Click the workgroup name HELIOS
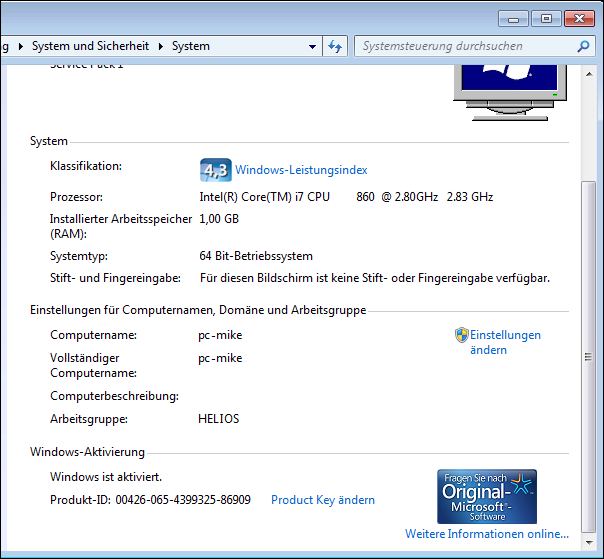Viewport: 604px width, 559px height. [218, 419]
